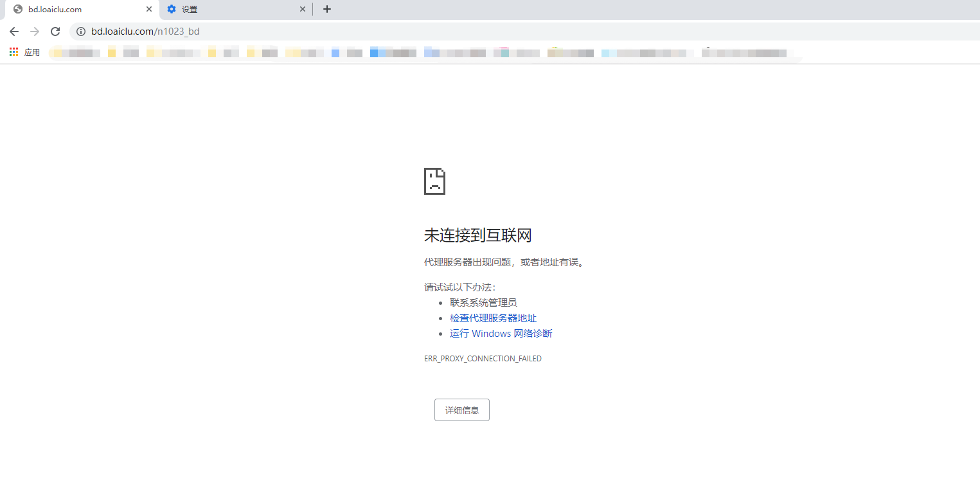Click the globe favicon on bd.loaiclu.com tab

tap(18, 9)
